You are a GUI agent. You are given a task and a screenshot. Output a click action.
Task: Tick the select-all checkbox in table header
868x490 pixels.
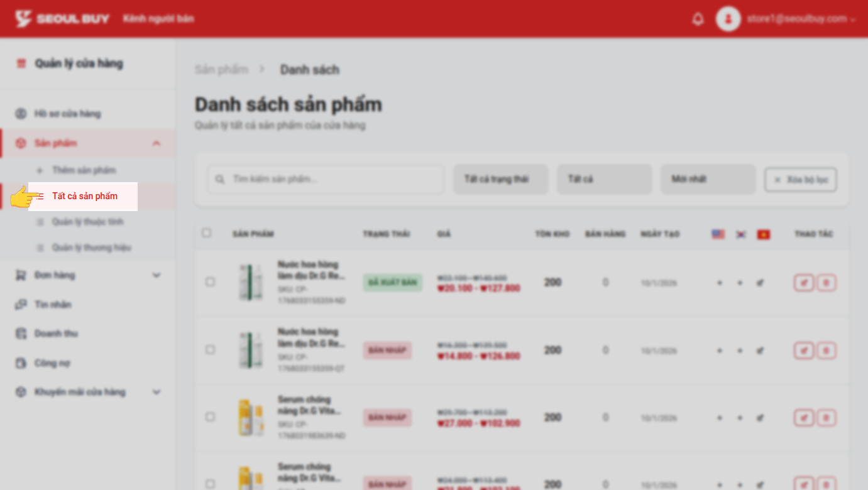pyautogui.click(x=207, y=233)
